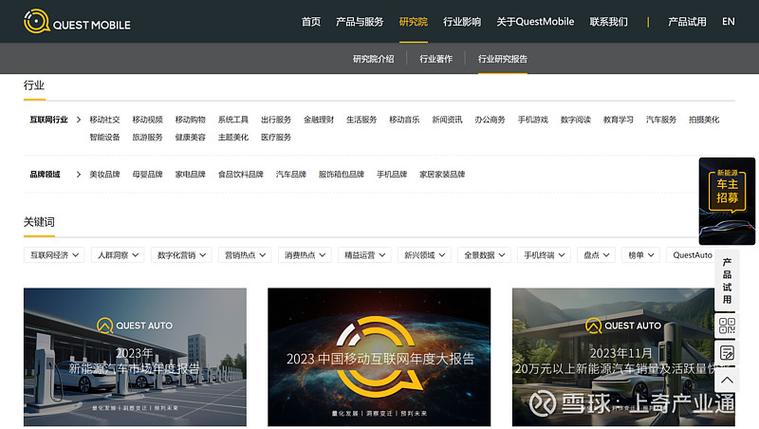Open the 新能源车主招募 floating banner
Viewport: 759px width, 429px height.
pos(727,201)
